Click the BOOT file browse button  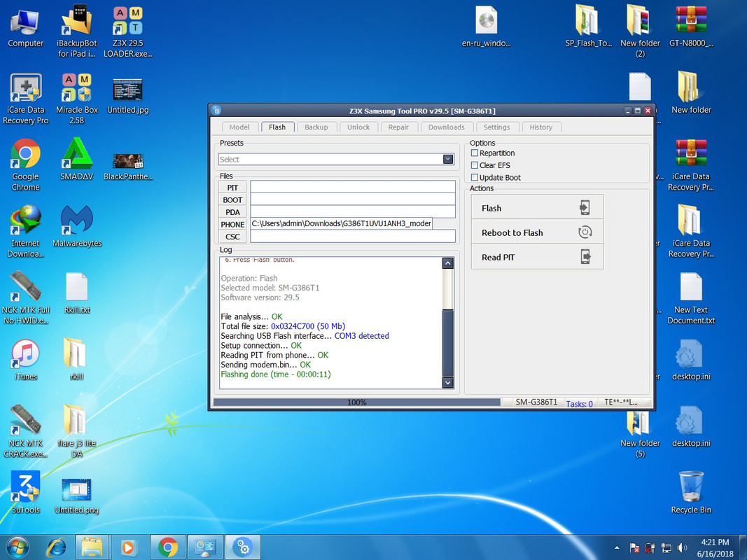click(x=232, y=199)
